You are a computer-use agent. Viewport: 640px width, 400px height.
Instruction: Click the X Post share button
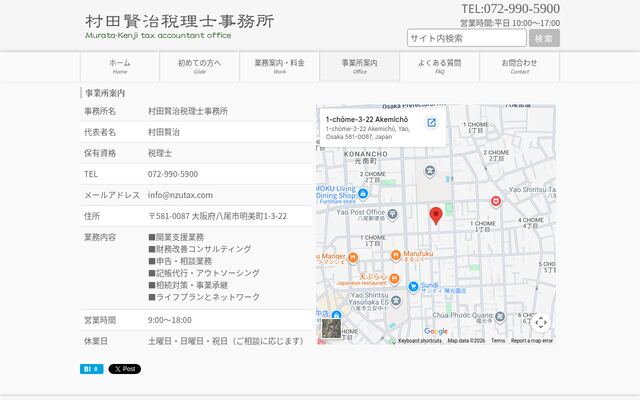click(x=125, y=369)
